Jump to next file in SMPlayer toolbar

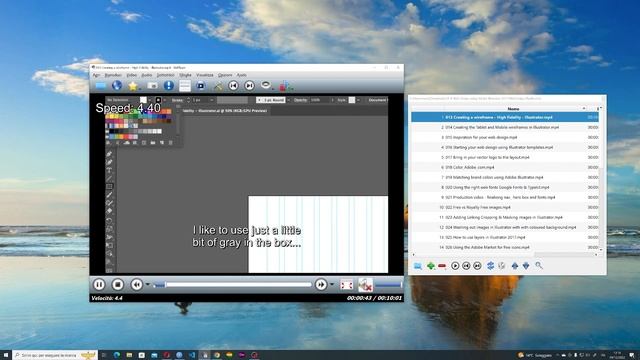click(249, 86)
